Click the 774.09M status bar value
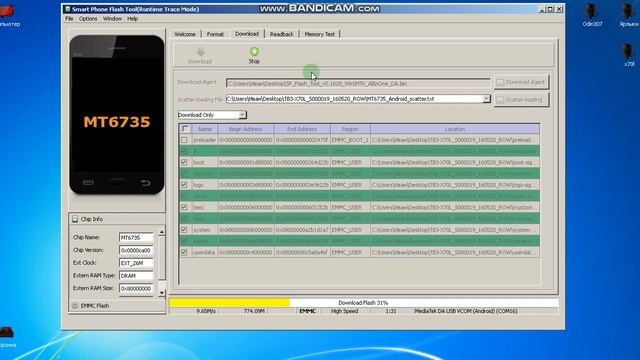 pos(254,311)
